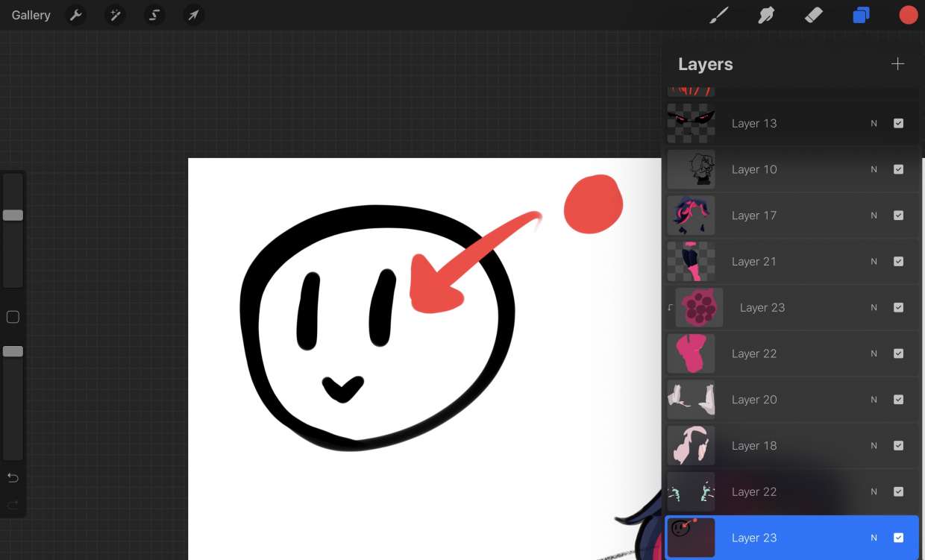The width and height of the screenshot is (925, 560).
Task: Hide Layer 13 using its checkbox
Action: pos(898,124)
